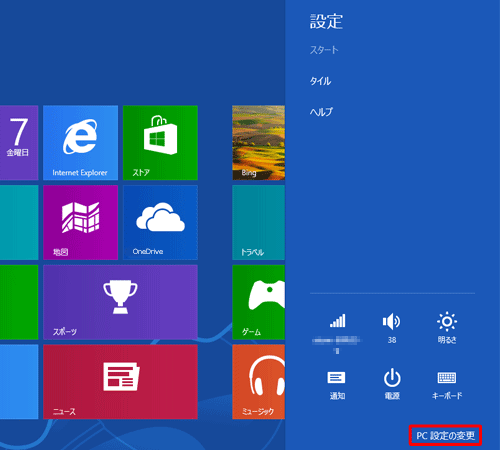Open the Internet Explorer tile
Image resolution: width=500 pixels, height=450 pixels.
tap(80, 143)
